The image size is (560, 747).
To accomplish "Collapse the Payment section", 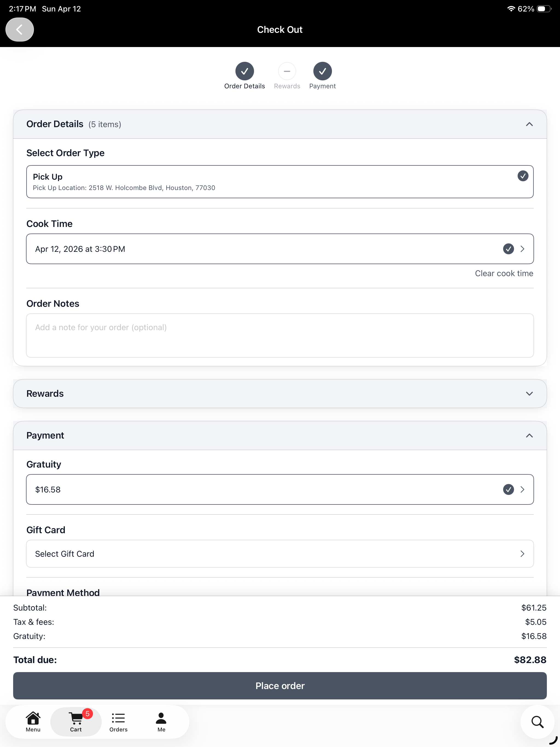I will click(529, 436).
